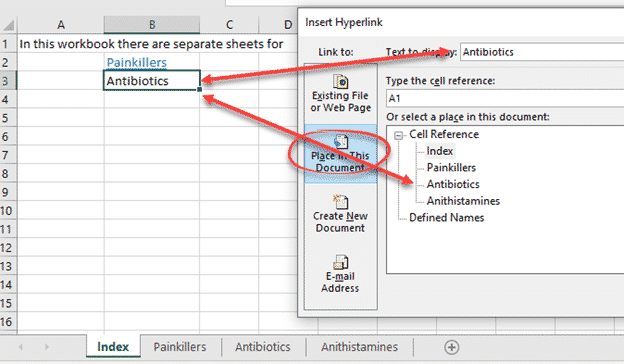The image size is (624, 364).
Task: Click the Cell Reference tree label
Action: click(x=444, y=134)
